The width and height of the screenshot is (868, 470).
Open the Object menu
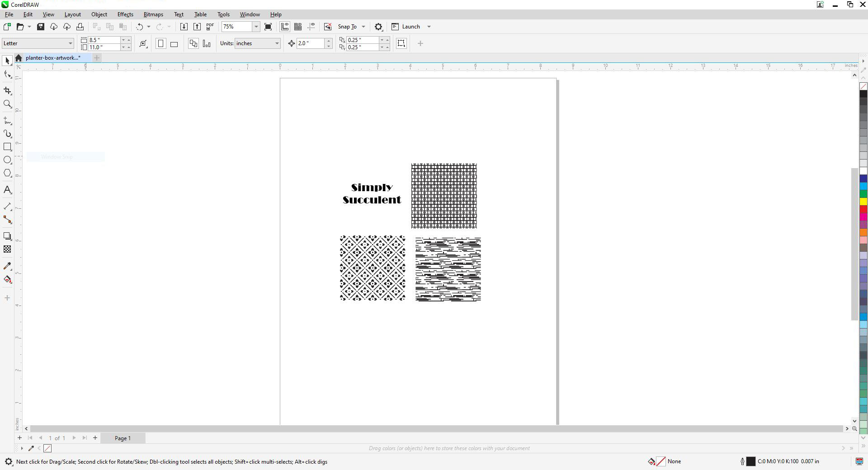(99, 14)
